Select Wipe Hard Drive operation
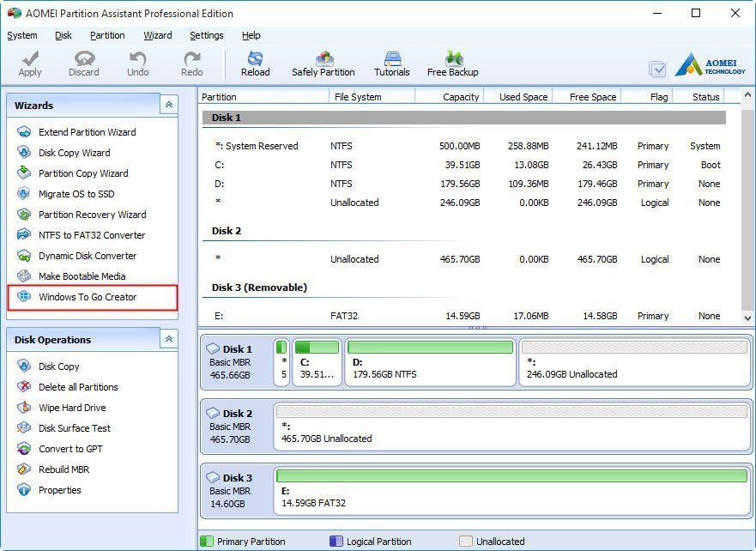 pyautogui.click(x=72, y=408)
